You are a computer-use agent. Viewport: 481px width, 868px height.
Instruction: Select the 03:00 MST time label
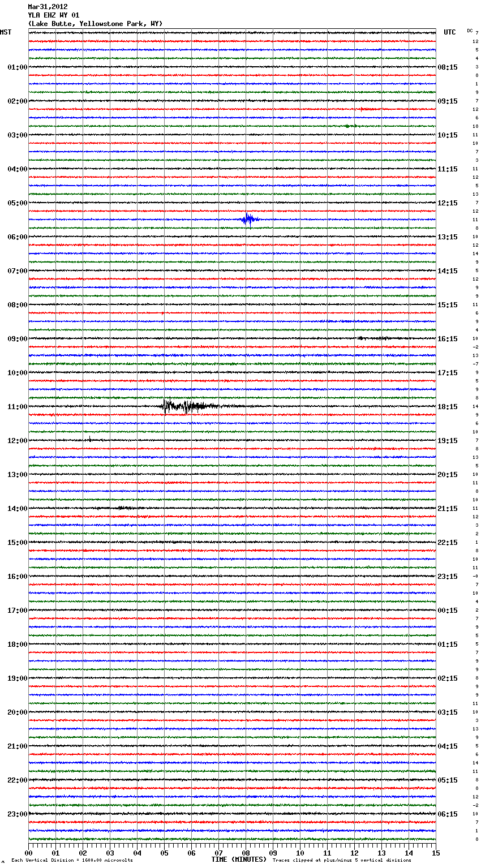(x=18, y=135)
